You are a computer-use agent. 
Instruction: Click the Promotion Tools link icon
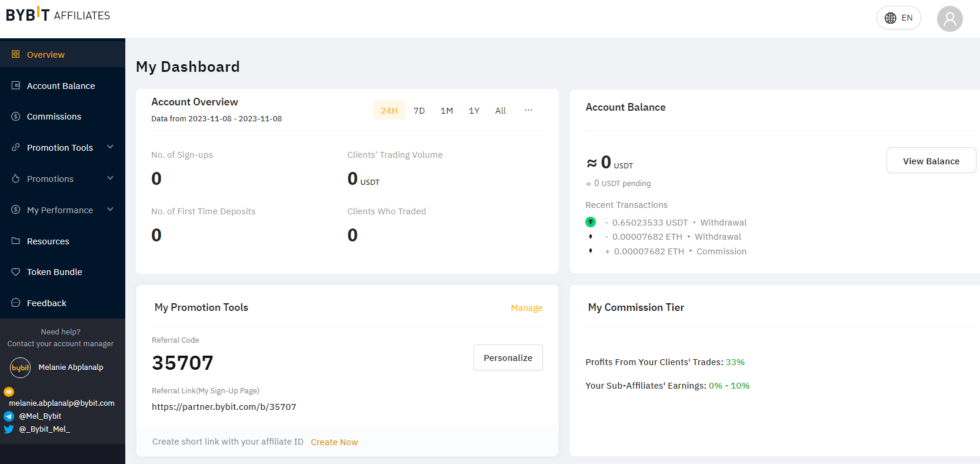tap(16, 147)
